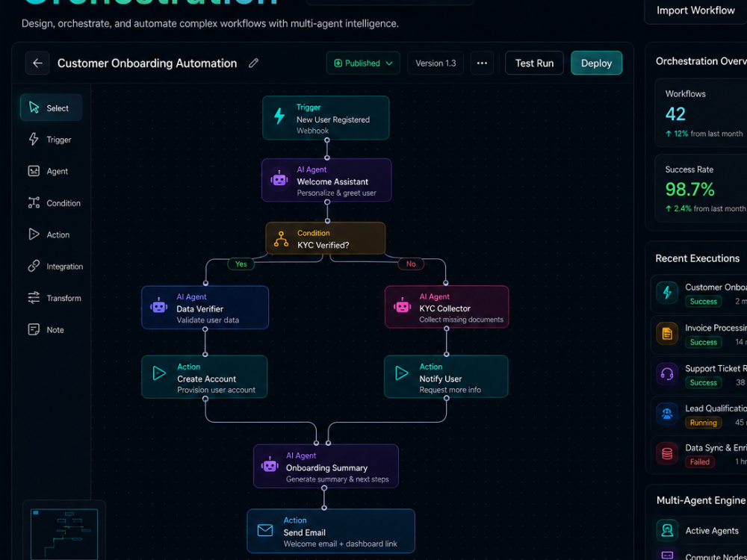747x560 pixels.
Task: Click the Recent Executions heading
Action: click(x=698, y=258)
